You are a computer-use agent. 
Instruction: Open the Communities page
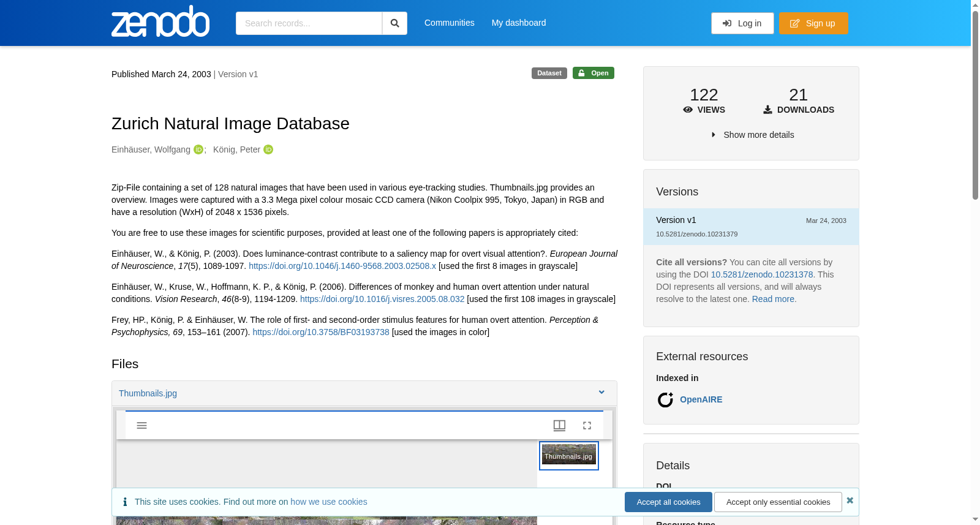point(450,23)
